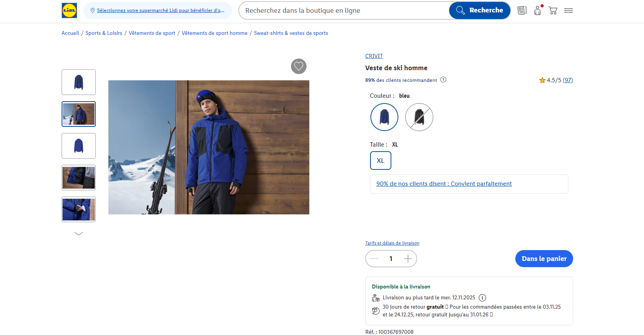Open Vêtements de sport homme breadcrumb
This screenshot has width=644, height=335.
tap(215, 33)
